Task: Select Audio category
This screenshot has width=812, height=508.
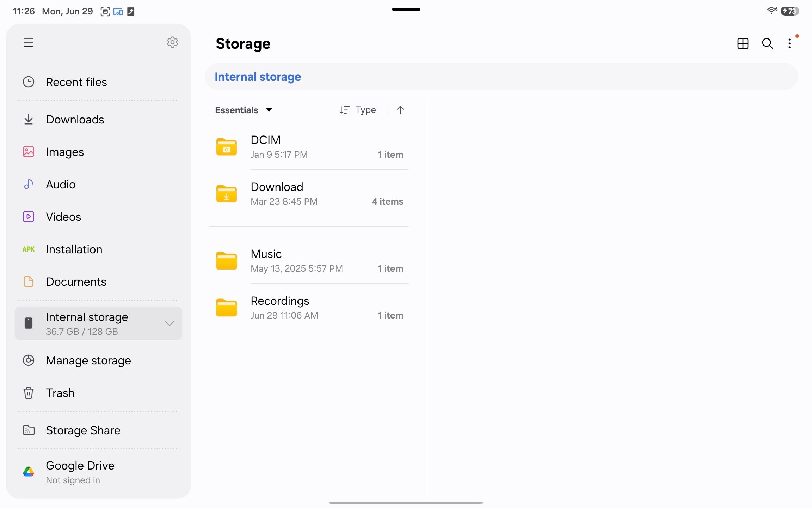Action: [98, 184]
